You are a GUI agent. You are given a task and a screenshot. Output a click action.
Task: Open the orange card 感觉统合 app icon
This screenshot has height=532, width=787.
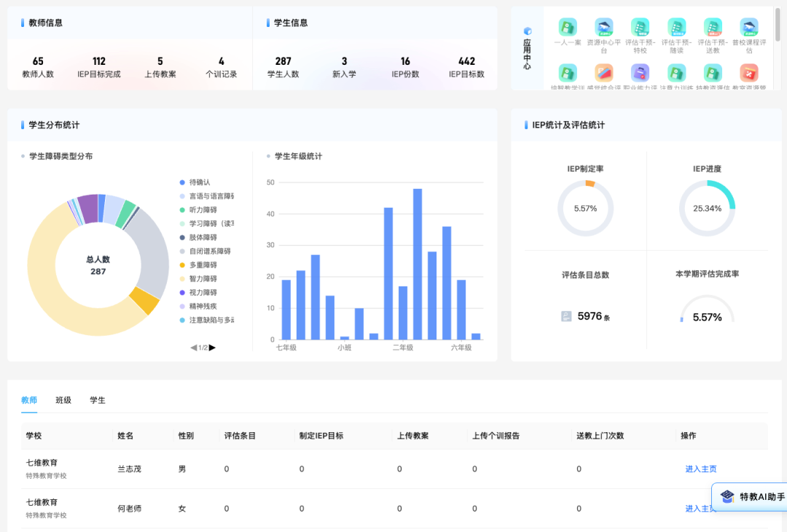(x=604, y=74)
